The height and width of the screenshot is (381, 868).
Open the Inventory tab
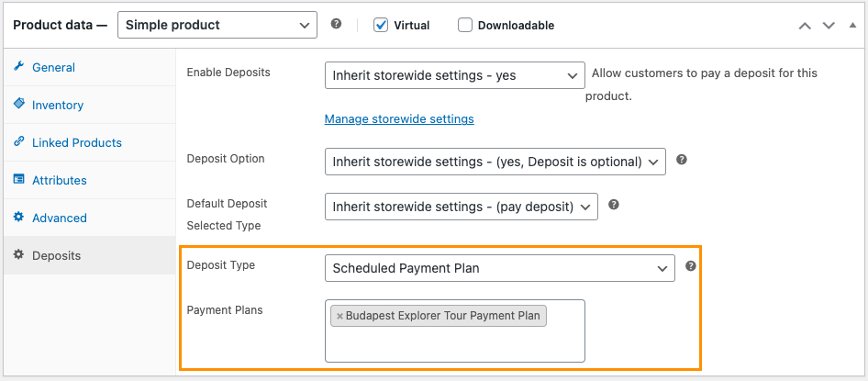[90, 105]
